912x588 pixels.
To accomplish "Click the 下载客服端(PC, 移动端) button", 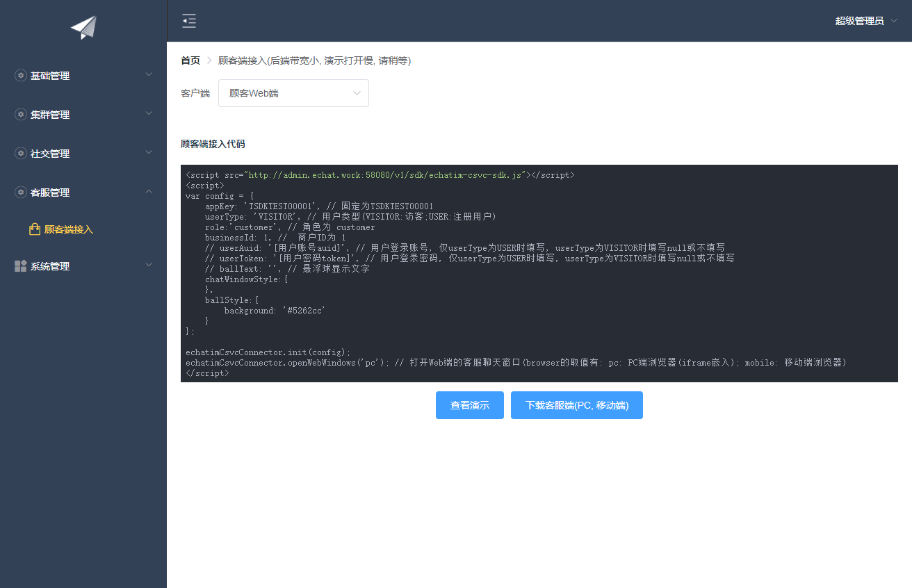I will coord(576,405).
